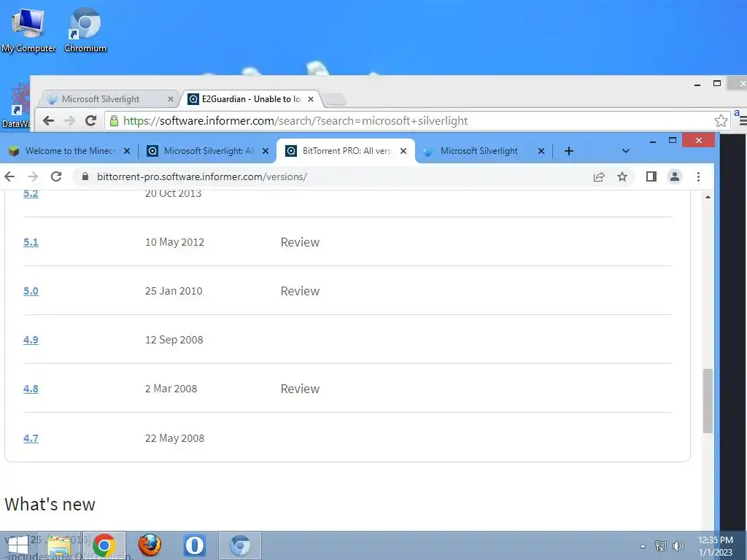This screenshot has height=560, width=747.
Task: Click the scrollbar up arrow
Action: (x=708, y=197)
